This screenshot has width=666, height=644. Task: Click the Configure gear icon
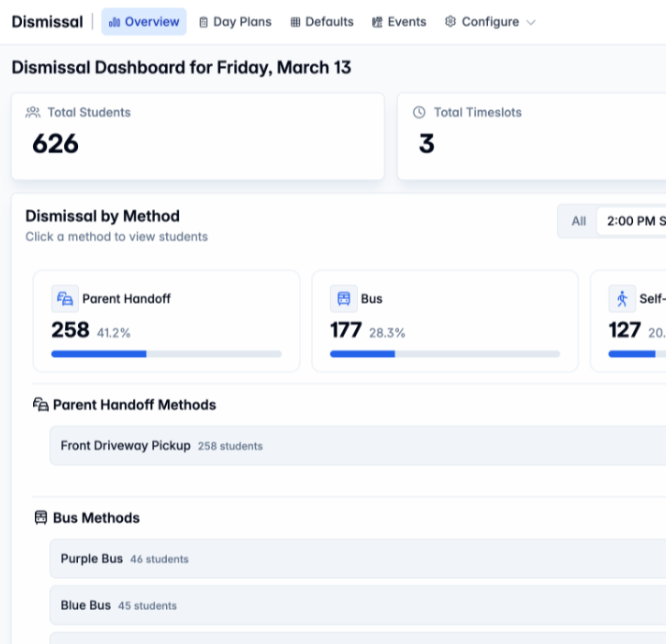click(x=450, y=21)
